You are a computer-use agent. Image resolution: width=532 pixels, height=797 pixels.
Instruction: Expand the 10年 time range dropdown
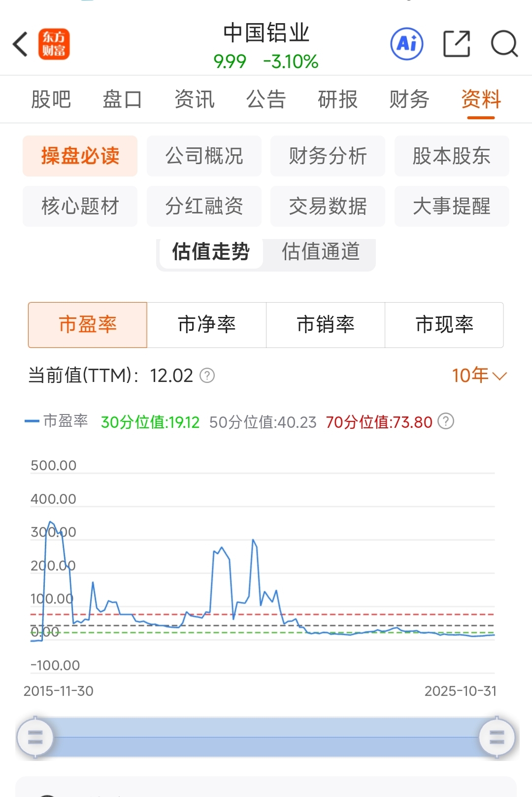pyautogui.click(x=479, y=376)
